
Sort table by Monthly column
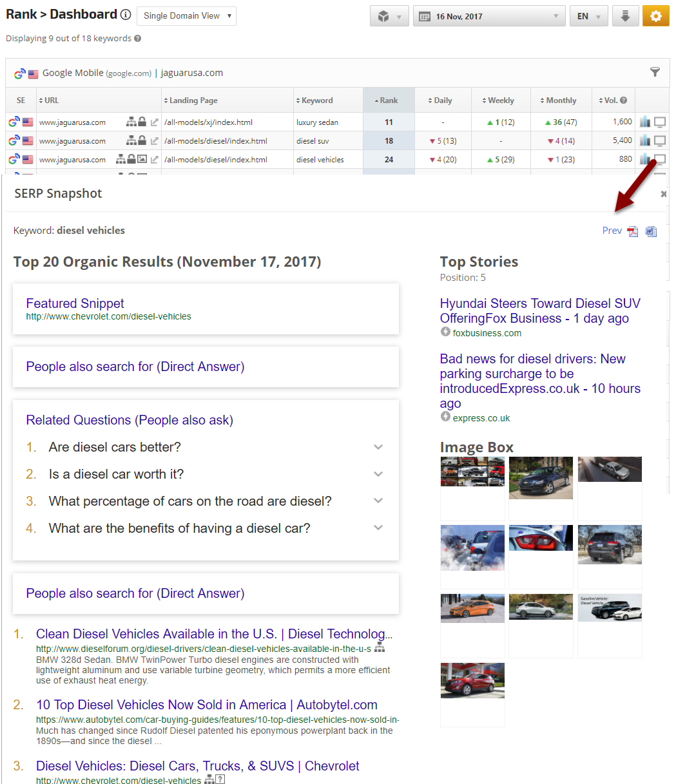[x=558, y=100]
